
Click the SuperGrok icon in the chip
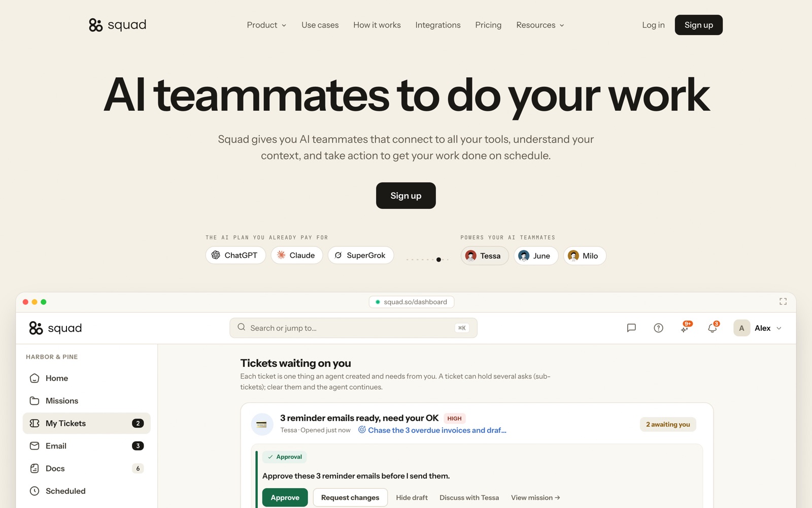point(338,255)
